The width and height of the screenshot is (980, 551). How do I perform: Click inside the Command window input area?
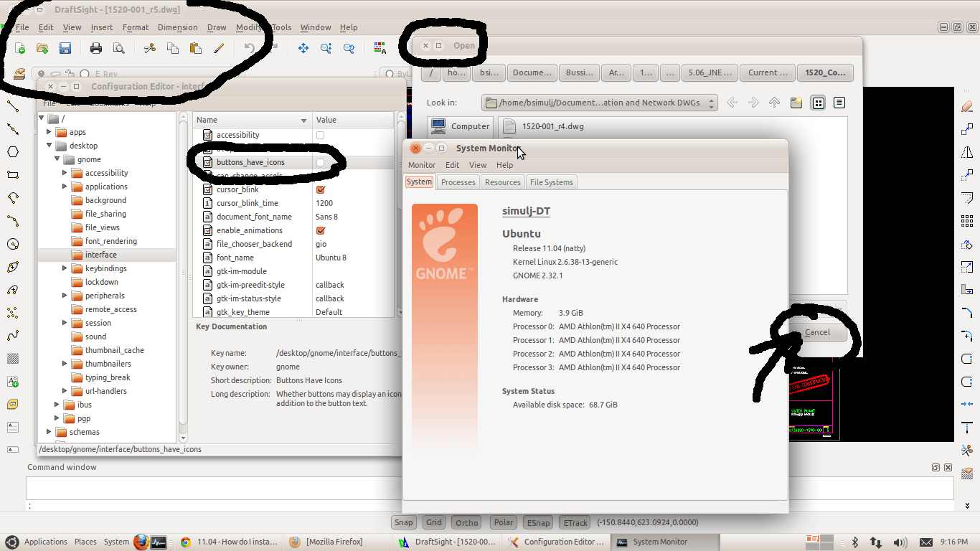pyautogui.click(x=490, y=488)
